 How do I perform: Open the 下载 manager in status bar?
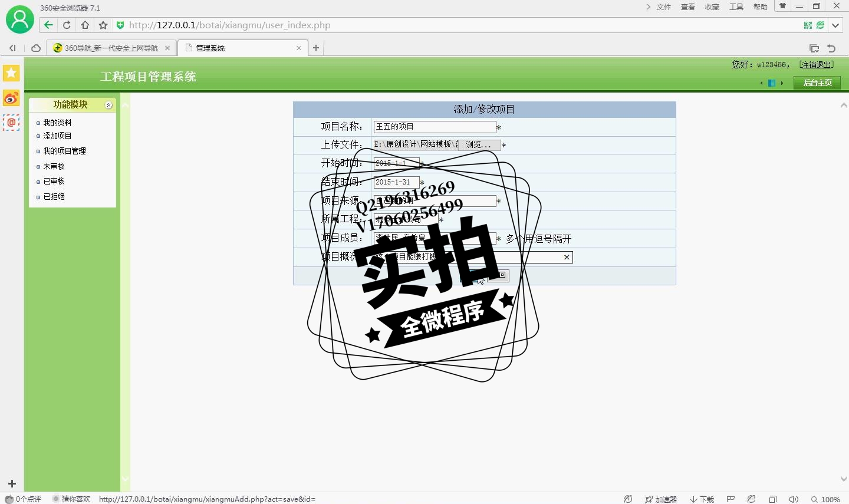coord(702,499)
